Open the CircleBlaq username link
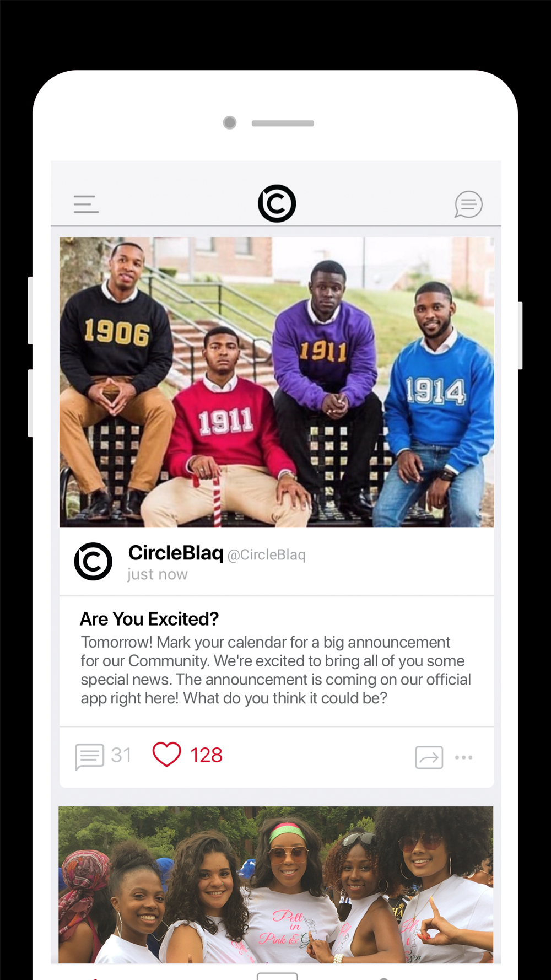 click(176, 553)
